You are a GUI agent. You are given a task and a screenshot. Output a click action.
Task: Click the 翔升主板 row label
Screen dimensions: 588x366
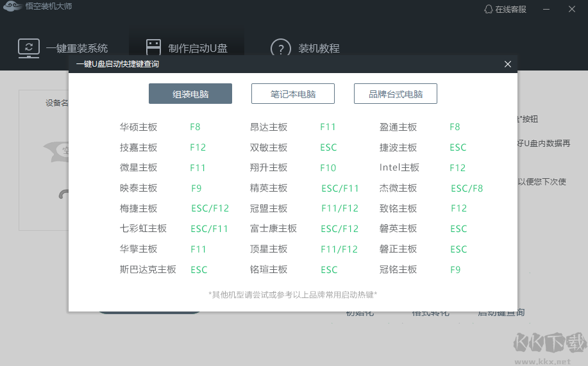coord(269,168)
